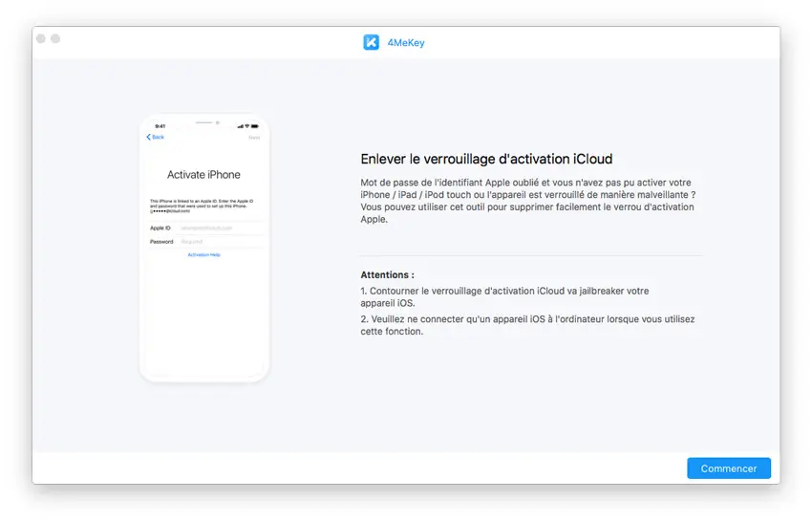The width and height of the screenshot is (812, 522).
Task: Click the 4MeKey title text
Action: tap(406, 43)
